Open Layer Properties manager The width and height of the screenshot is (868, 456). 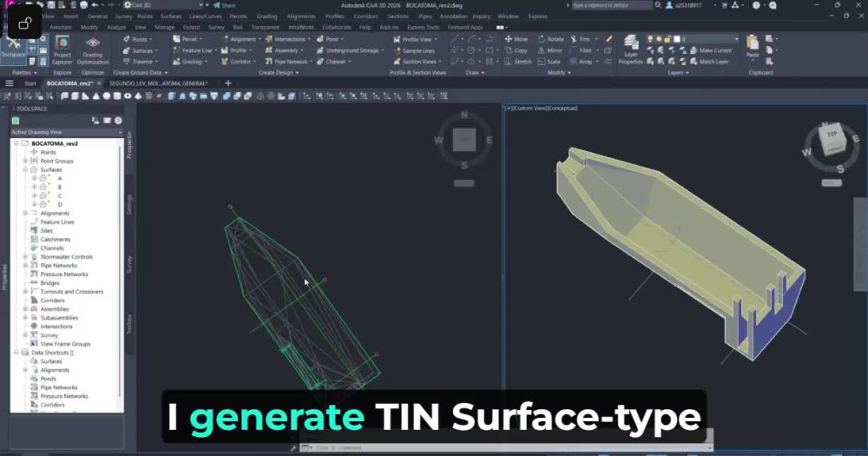click(631, 50)
